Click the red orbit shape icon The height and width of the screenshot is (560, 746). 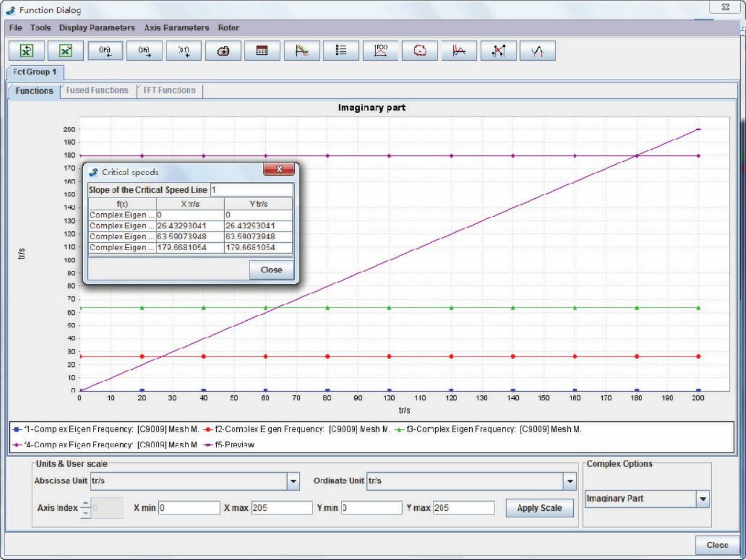click(x=420, y=51)
